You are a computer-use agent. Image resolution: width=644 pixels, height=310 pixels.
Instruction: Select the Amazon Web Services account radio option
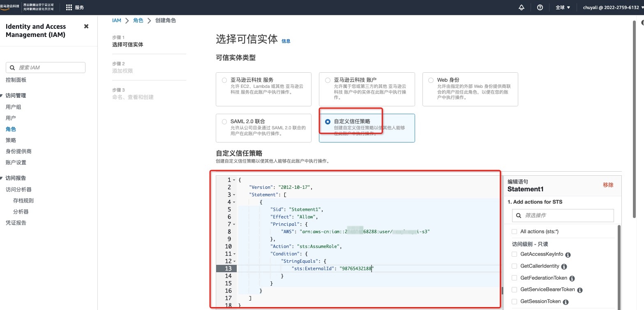tap(328, 80)
